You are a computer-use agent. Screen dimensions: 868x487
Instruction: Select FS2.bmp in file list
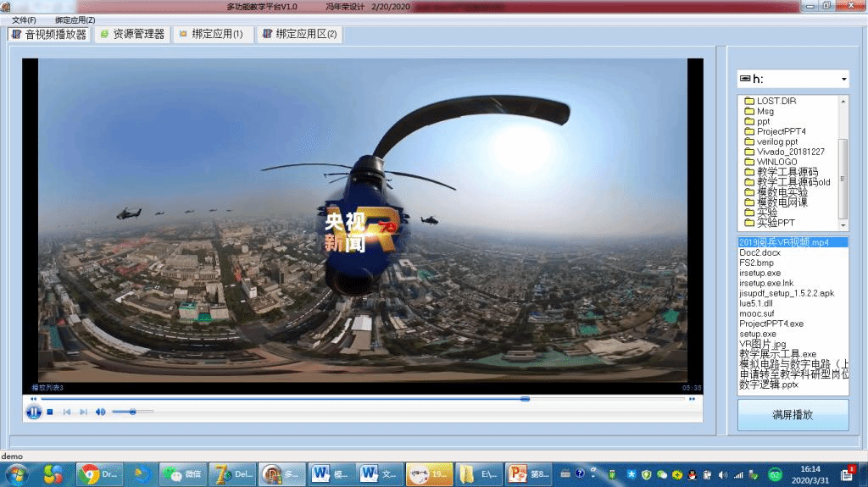tap(757, 263)
